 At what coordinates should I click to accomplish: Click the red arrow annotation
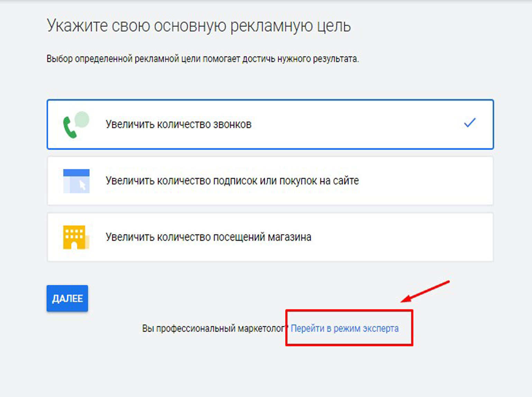pyautogui.click(x=425, y=291)
